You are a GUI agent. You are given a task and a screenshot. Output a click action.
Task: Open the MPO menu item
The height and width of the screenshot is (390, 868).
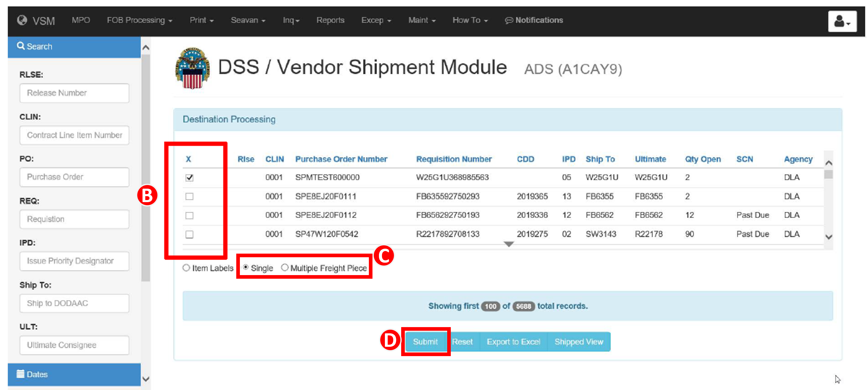[81, 20]
